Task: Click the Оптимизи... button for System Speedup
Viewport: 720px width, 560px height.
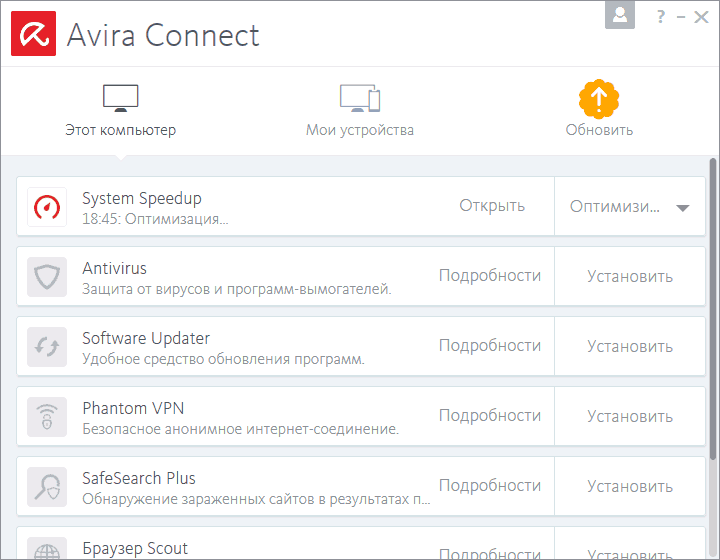Action: [615, 207]
